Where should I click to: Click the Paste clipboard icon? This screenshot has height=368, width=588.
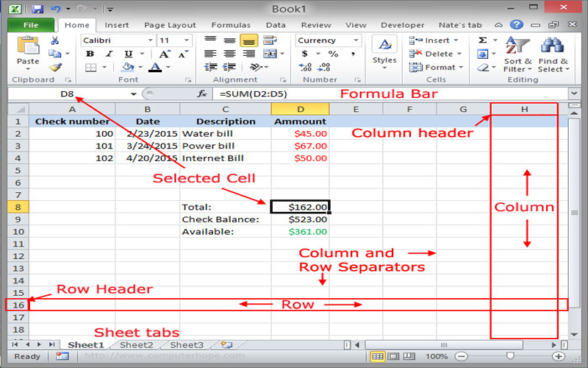28,46
